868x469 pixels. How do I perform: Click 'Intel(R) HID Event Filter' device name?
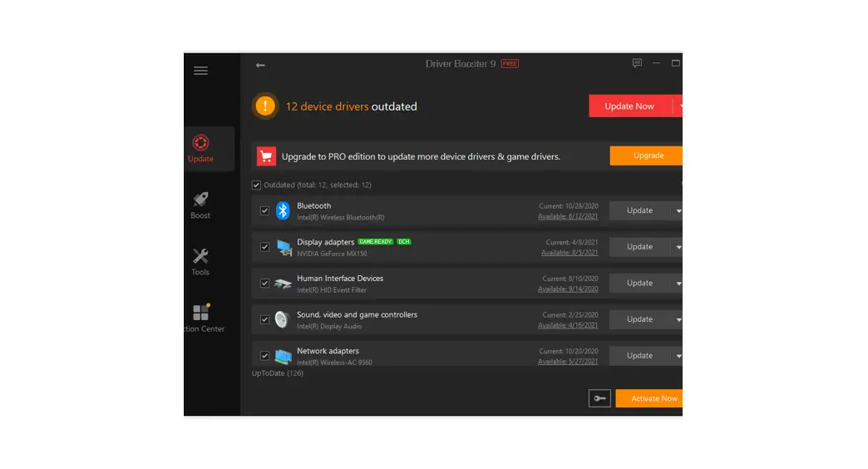pos(332,290)
